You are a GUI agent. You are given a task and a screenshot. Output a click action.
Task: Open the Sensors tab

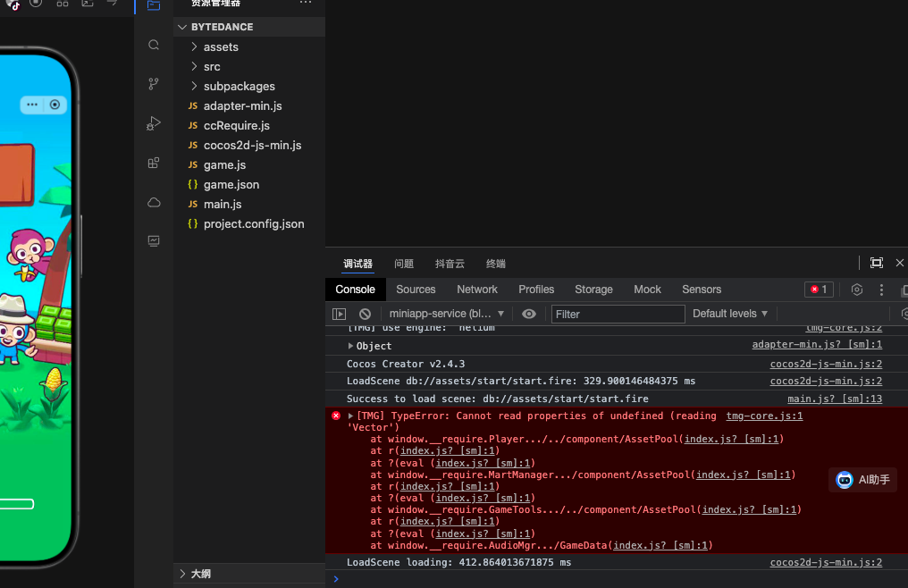pos(702,290)
